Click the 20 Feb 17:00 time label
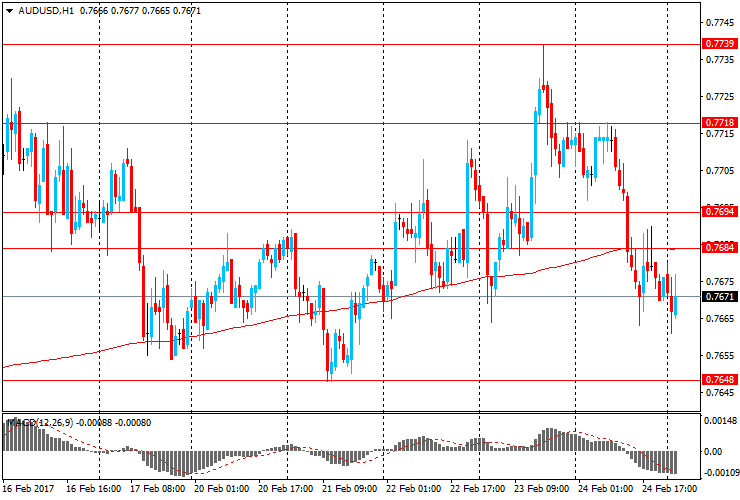Viewport: 740px width, 500px height. (286, 490)
